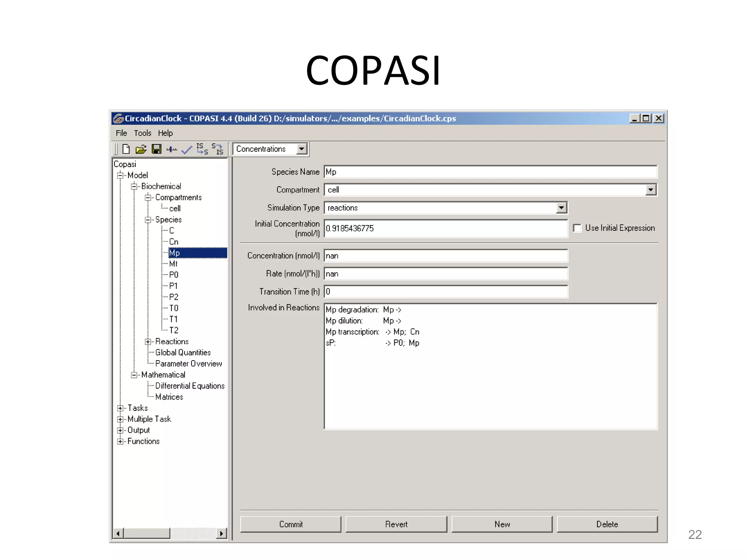
Task: Maximize the COPASI window
Action: point(646,118)
